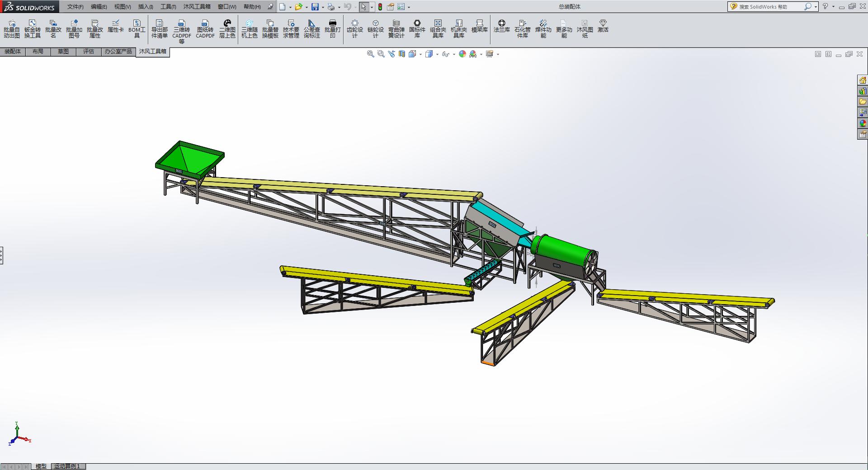Open Design Library tab in task pane
Viewport: 868px width, 470px height.
863,91
